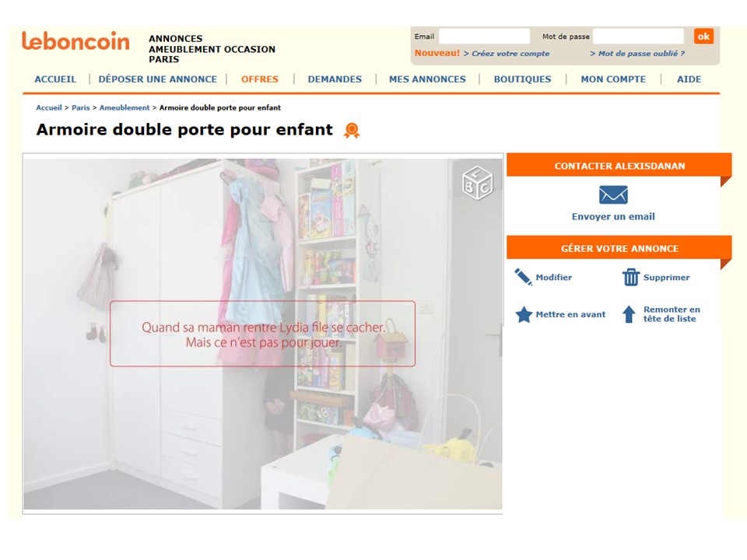Click the cube watermark icon on photo
This screenshot has width=747, height=560.
click(477, 182)
